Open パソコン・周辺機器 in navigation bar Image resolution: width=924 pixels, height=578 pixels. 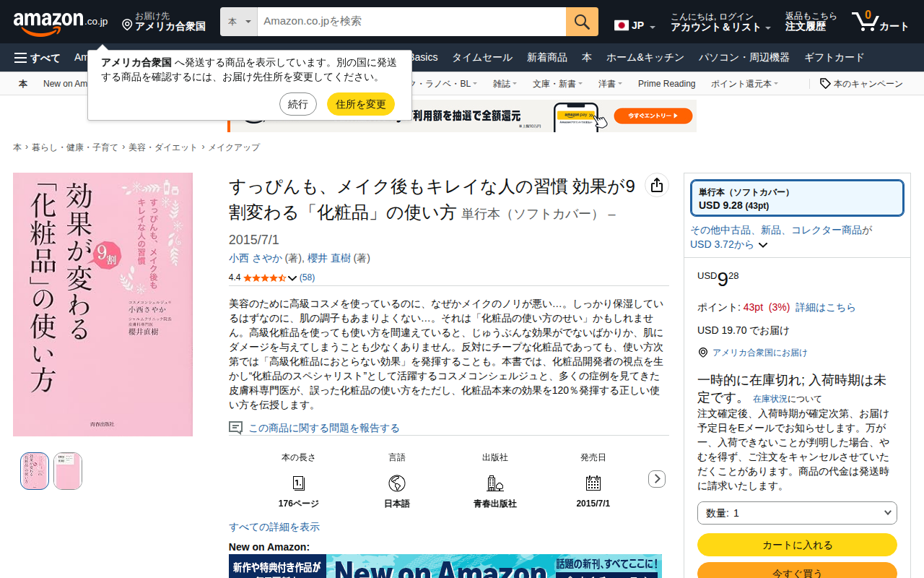point(744,58)
